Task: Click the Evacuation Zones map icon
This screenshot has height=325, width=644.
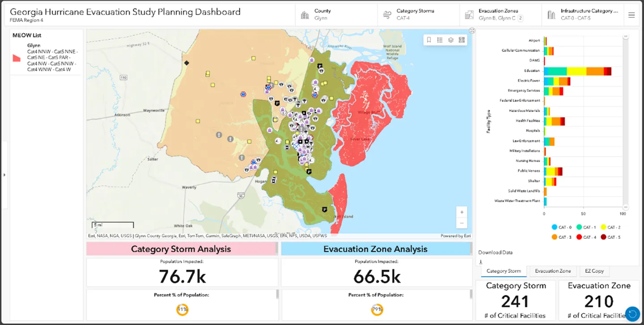Action: (469, 14)
